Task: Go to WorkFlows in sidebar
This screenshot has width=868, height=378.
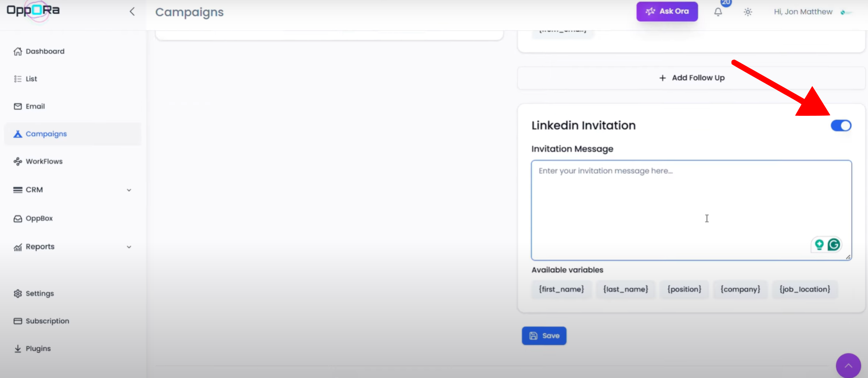Action: pos(44,161)
